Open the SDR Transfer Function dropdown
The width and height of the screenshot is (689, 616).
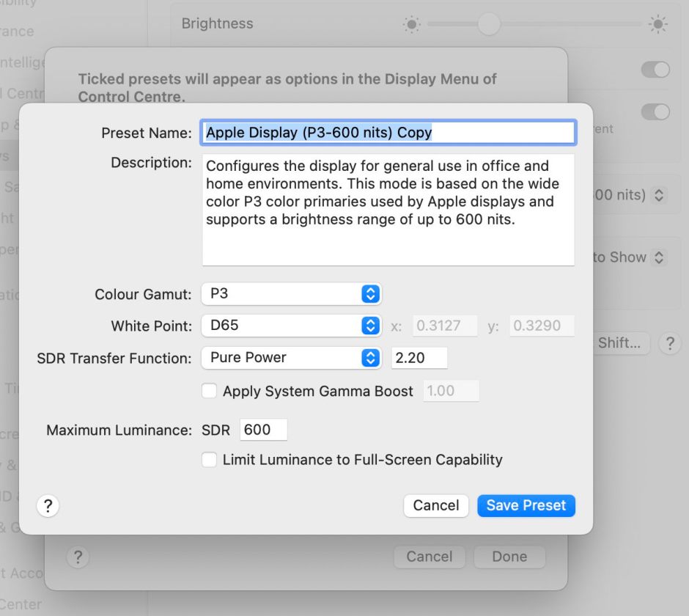[291, 358]
